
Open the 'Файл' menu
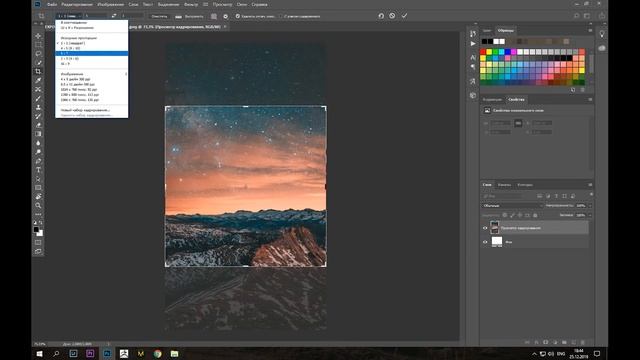pyautogui.click(x=52, y=4)
